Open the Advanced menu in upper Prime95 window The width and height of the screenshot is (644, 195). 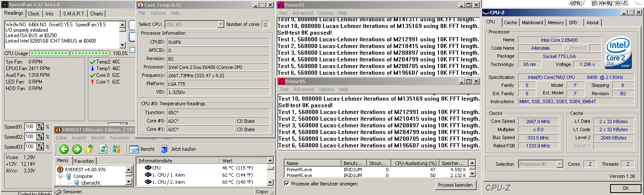click(x=303, y=13)
